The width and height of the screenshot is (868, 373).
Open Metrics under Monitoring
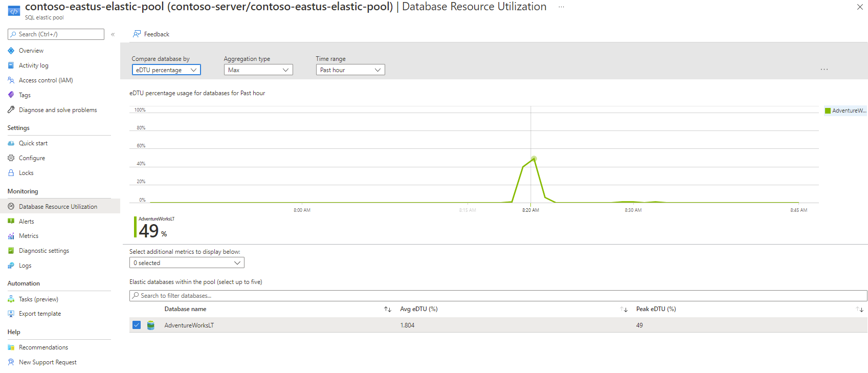coord(29,236)
